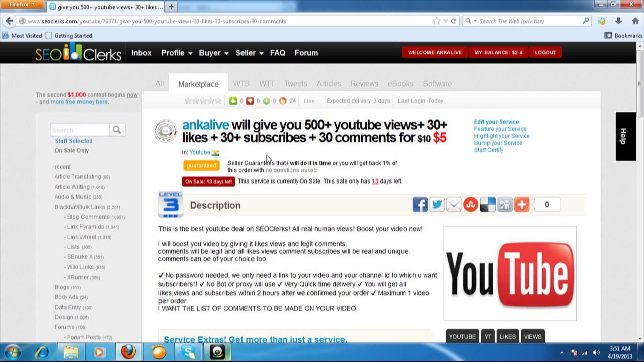Viewport: 644px width, 362px height.
Task: Open the Firefox application menu
Action: point(22,5)
